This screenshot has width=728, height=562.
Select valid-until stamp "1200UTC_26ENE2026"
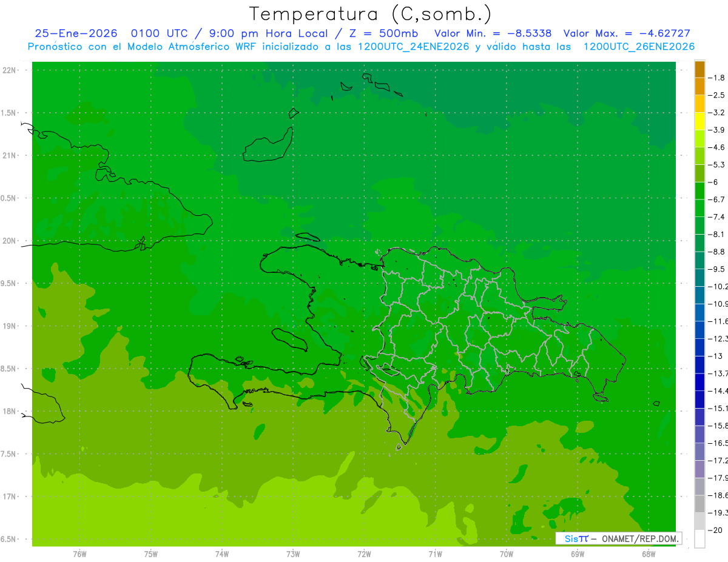(639, 47)
